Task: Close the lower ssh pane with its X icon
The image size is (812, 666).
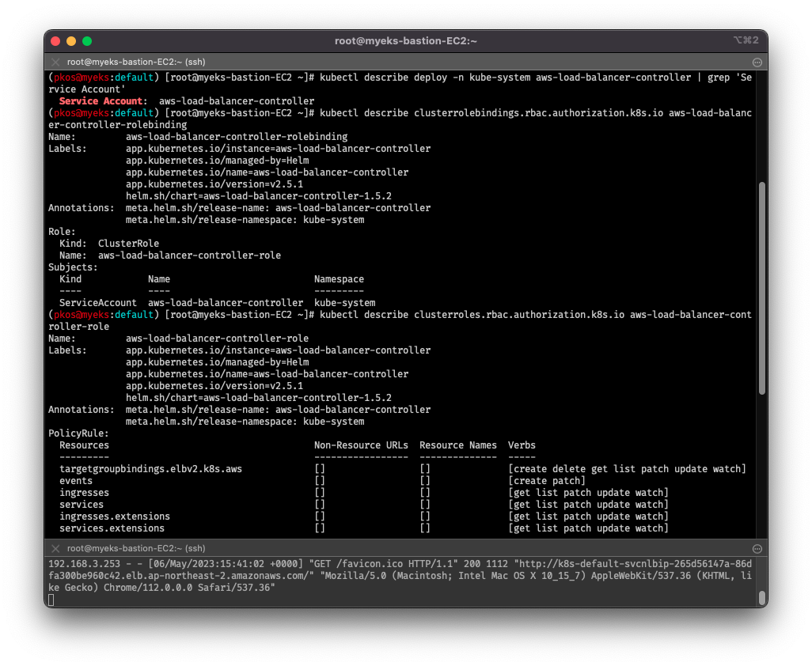Action: pos(55,548)
